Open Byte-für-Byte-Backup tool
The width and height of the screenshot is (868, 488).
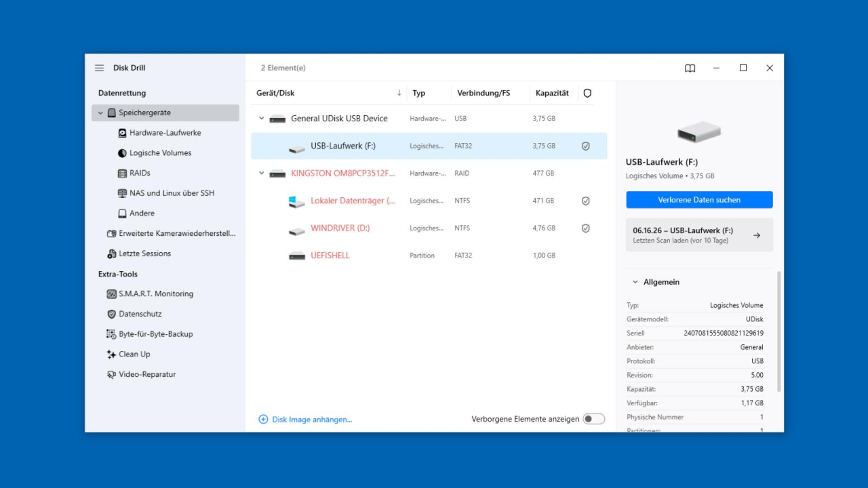click(x=165, y=334)
